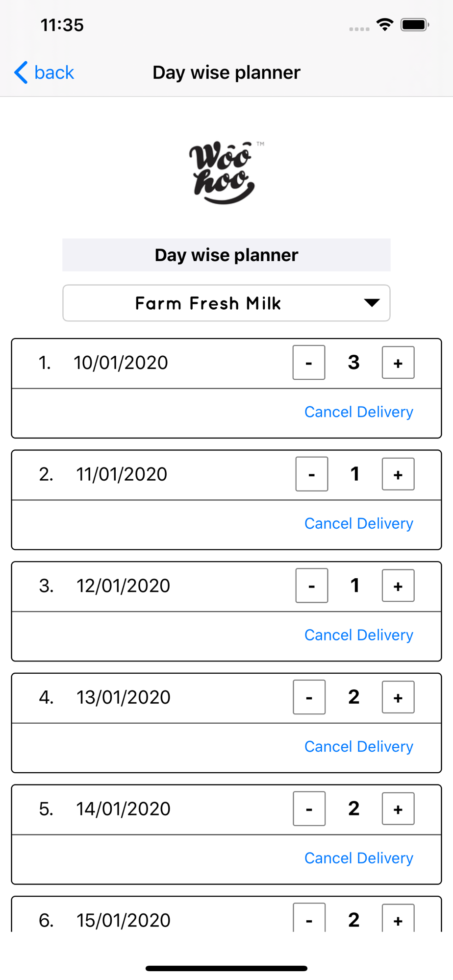Reduce quantity on 12/01/2020
Viewport: 453px width, 980px height.
311,586
